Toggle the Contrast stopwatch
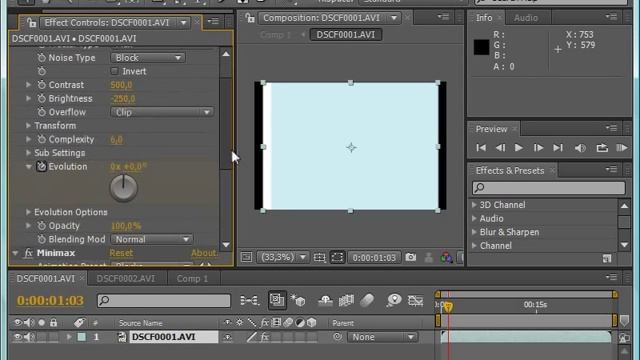 point(41,85)
